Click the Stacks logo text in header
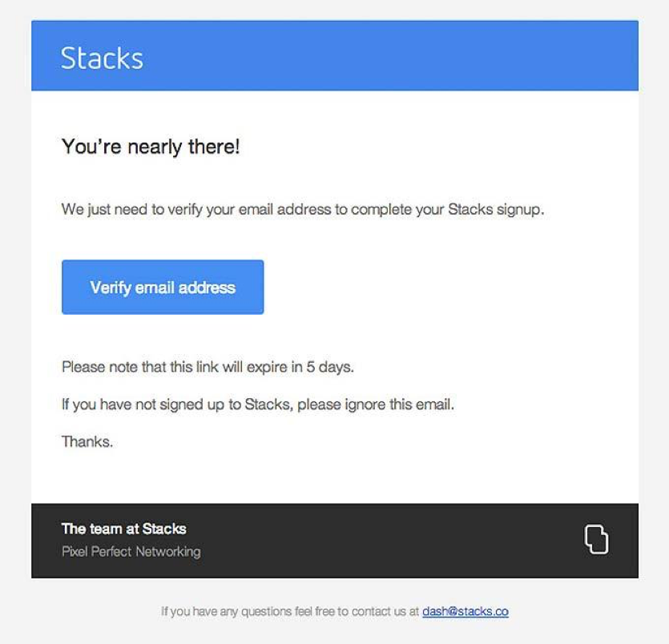The width and height of the screenshot is (669, 644). coord(102,58)
